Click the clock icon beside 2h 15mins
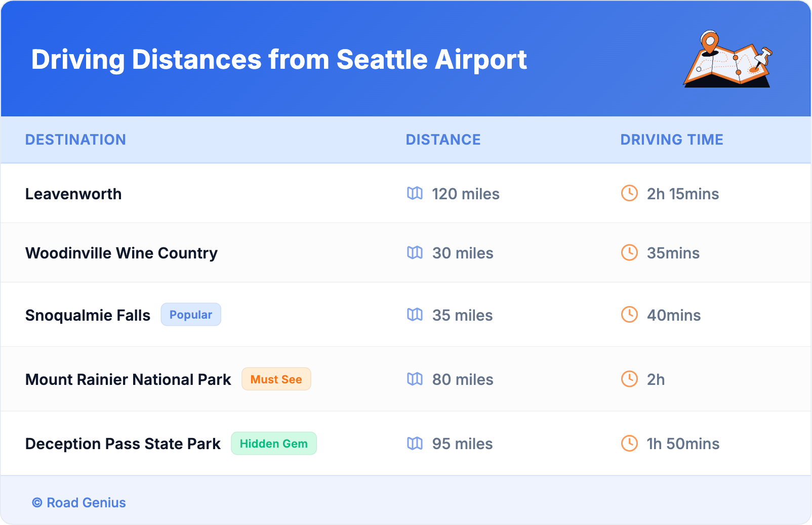The height and width of the screenshot is (525, 812). (629, 193)
